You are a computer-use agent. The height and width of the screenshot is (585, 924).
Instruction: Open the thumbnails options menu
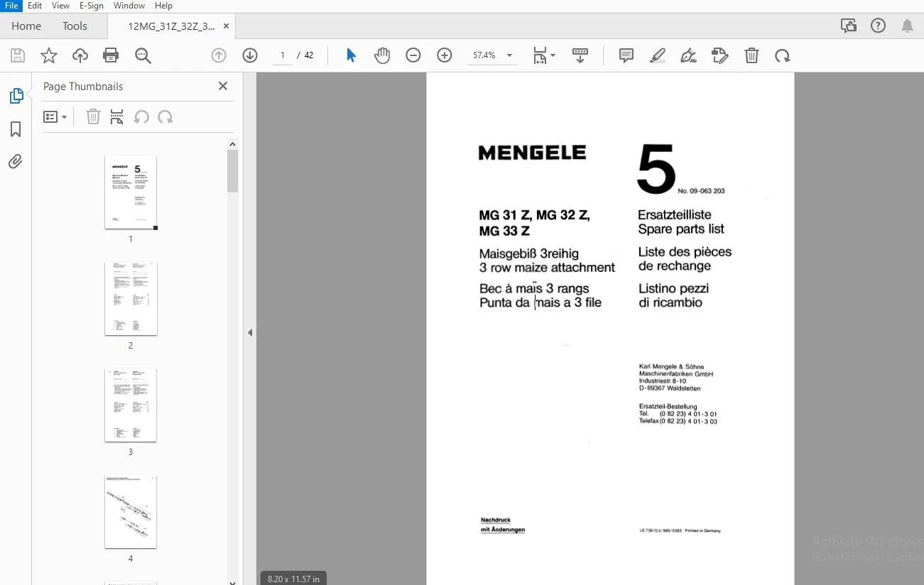55,117
